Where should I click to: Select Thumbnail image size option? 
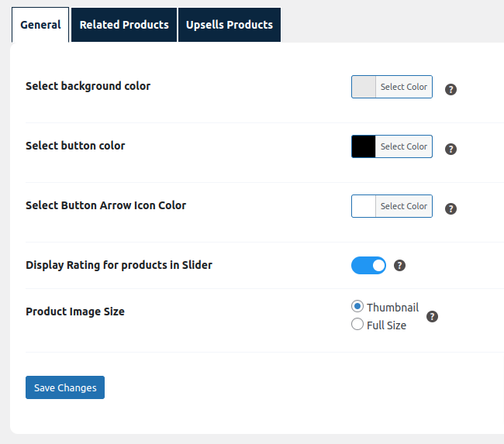point(357,307)
